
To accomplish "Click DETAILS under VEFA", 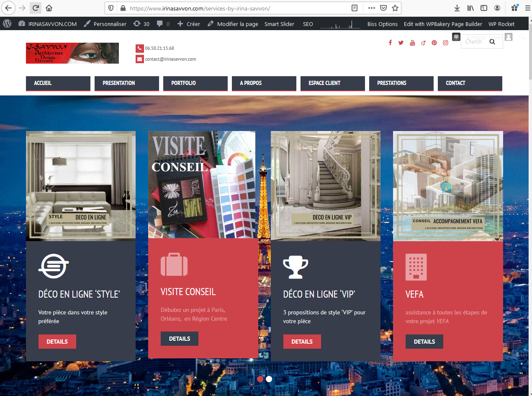I will point(424,342).
